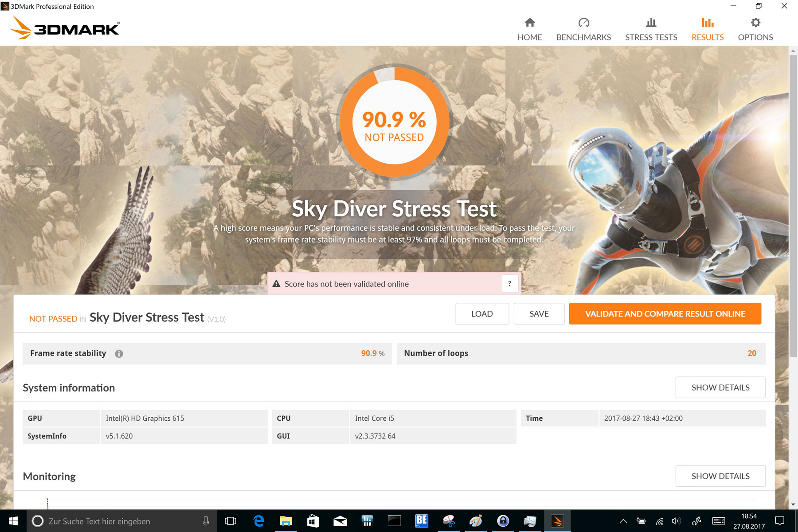
Task: Open the Snipping Tool from taskbar
Action: pyautogui.click(x=449, y=521)
